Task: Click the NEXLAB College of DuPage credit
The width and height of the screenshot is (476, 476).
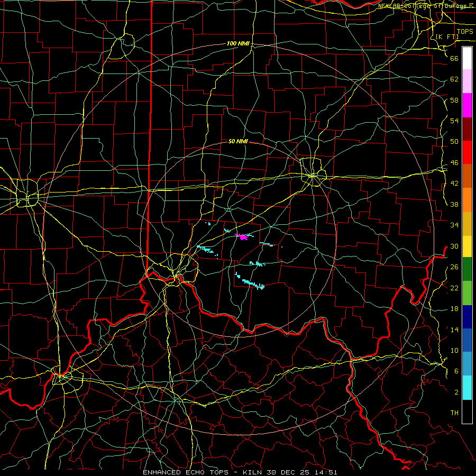Action: pyautogui.click(x=426, y=6)
